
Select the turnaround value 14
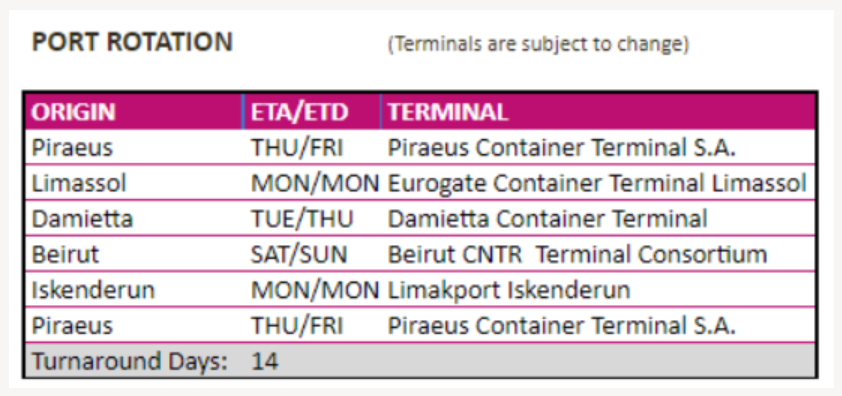(x=265, y=361)
